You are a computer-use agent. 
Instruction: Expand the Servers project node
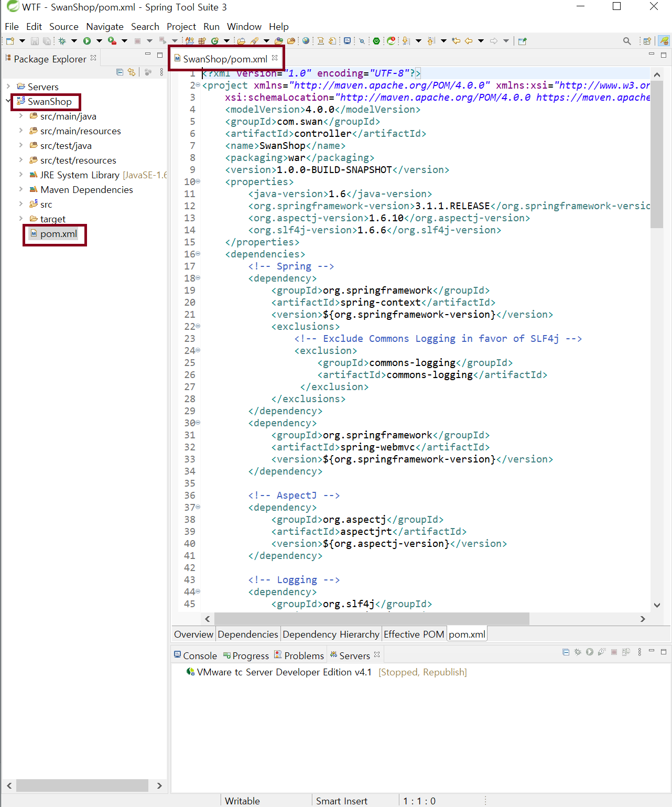click(x=8, y=87)
